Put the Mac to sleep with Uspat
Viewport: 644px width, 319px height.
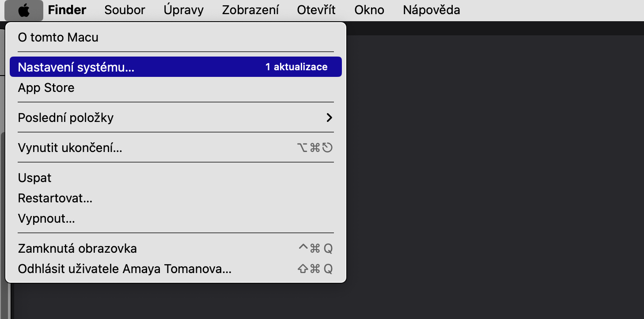(x=34, y=178)
